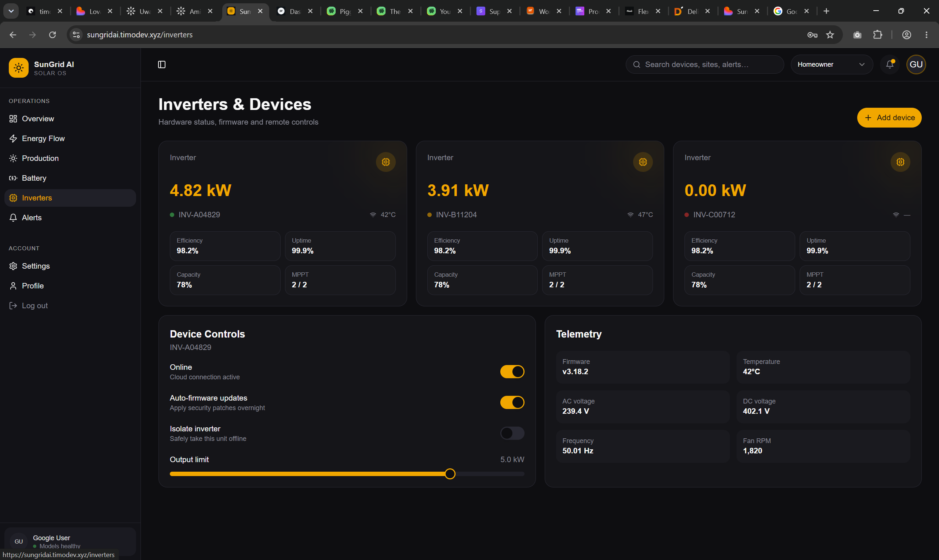Click Log out in the sidebar
The image size is (939, 560).
pos(70,306)
